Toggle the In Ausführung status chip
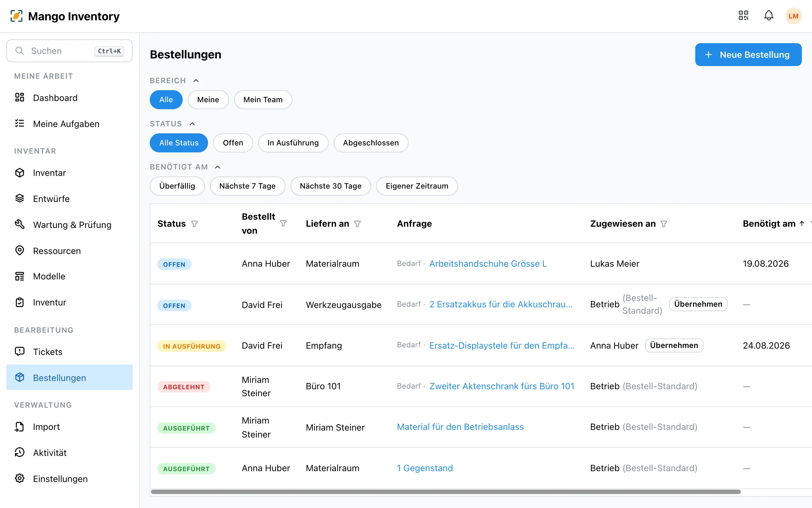Image resolution: width=812 pixels, height=508 pixels. 293,143
